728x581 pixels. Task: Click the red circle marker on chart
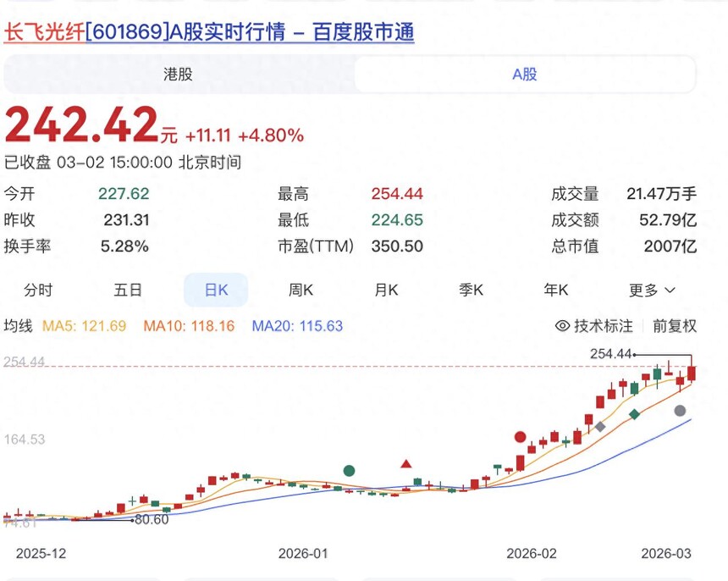coord(520,437)
